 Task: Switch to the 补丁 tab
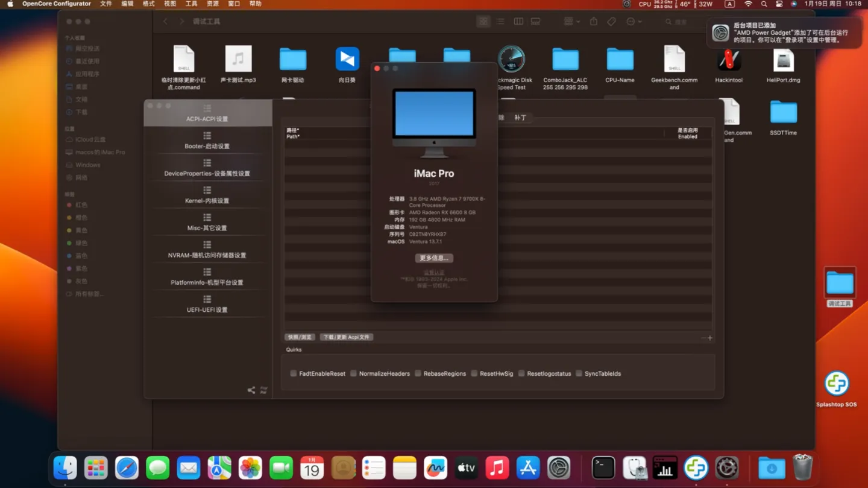click(520, 118)
